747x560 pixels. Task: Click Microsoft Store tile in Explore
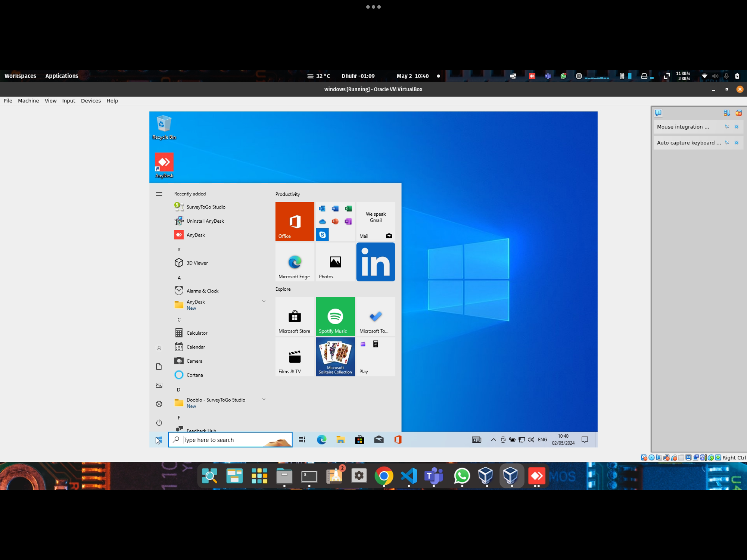[295, 316]
